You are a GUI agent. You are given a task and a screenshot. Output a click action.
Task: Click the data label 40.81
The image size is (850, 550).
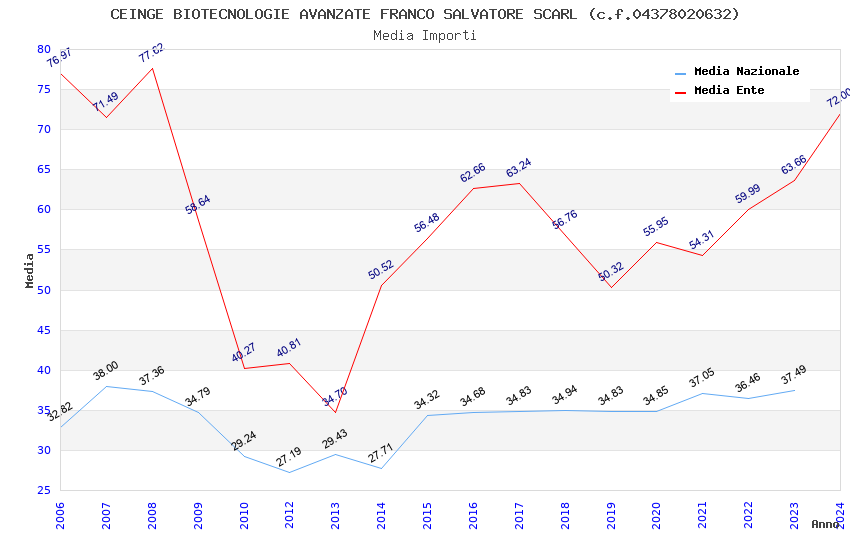point(288,348)
